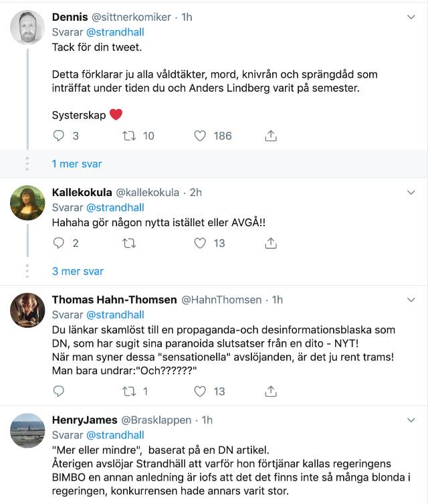428x504 pixels.
Task: Open Thomas Hahn-Thomsen's profile name
Action: point(114,300)
